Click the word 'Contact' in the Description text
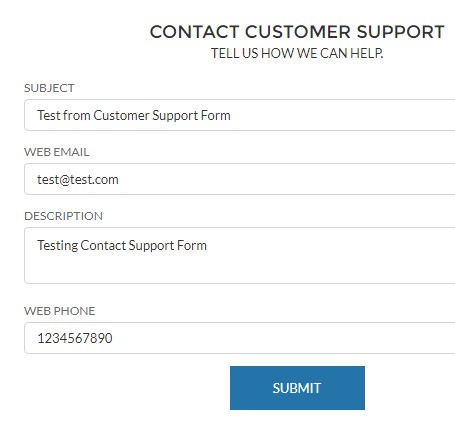 point(103,246)
